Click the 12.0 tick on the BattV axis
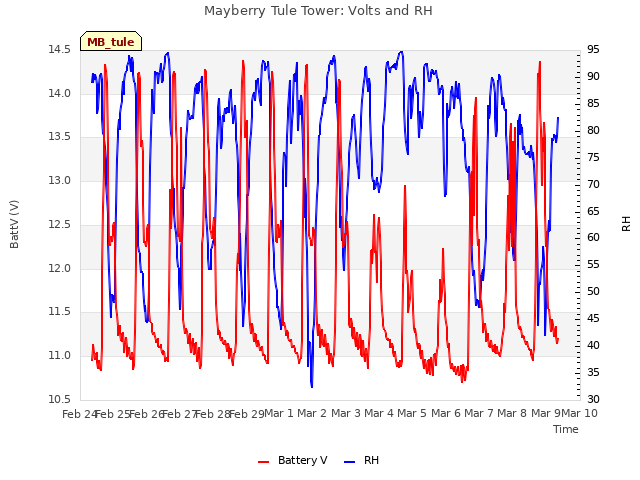This screenshot has height=480, width=640. click(x=59, y=269)
